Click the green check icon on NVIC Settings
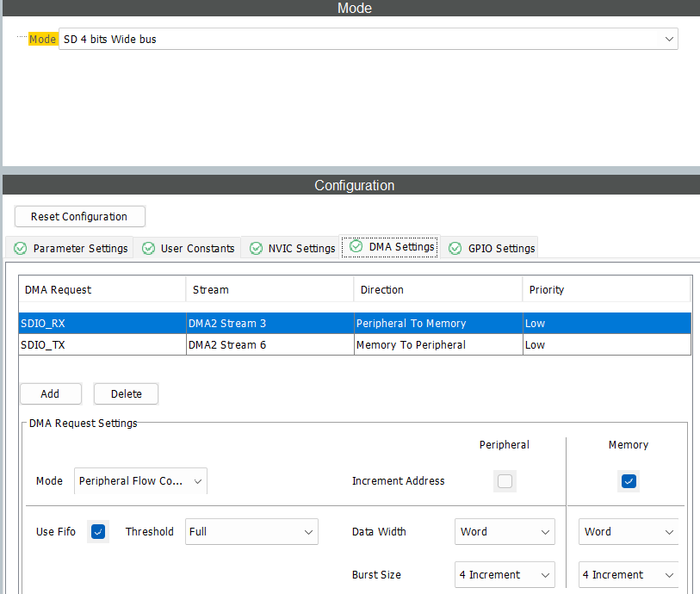700x594 pixels. coord(256,248)
